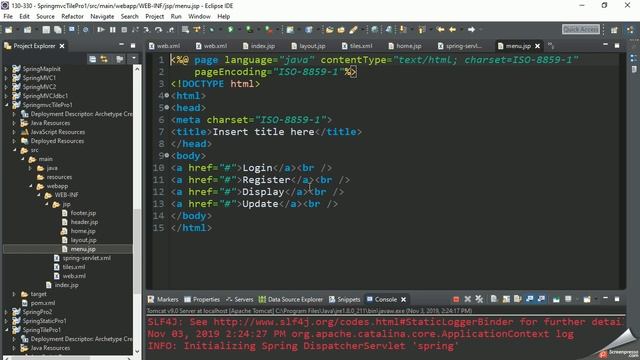The height and width of the screenshot is (360, 640).
Task: Click the Open Type folder icon
Action: point(329,30)
